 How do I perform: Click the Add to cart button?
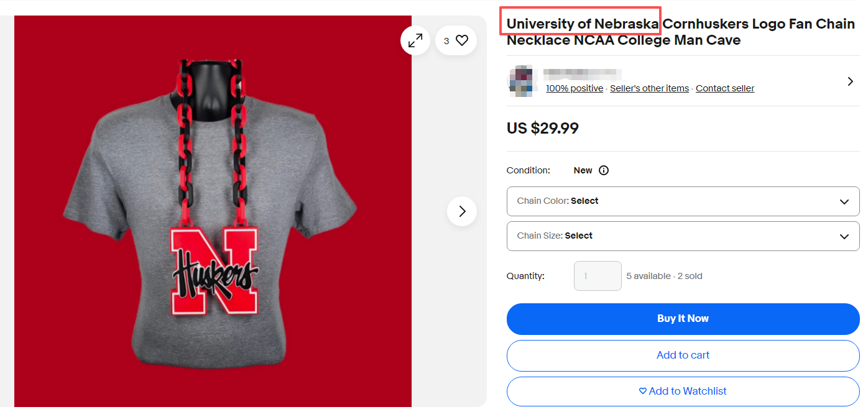point(683,355)
